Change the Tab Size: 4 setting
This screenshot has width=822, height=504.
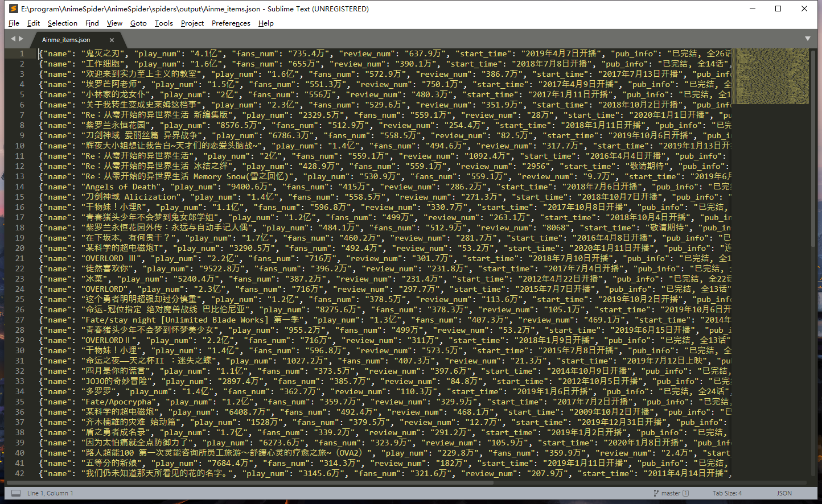pyautogui.click(x=727, y=493)
